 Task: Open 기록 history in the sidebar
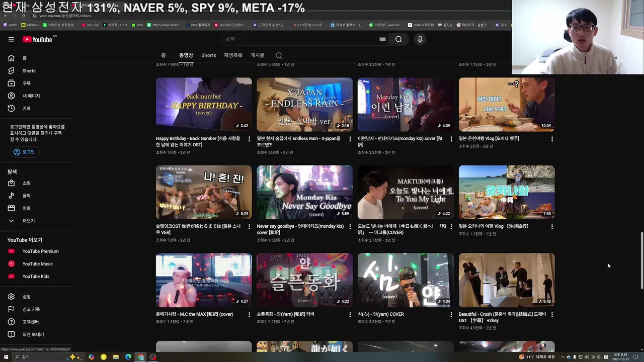(x=37, y=109)
